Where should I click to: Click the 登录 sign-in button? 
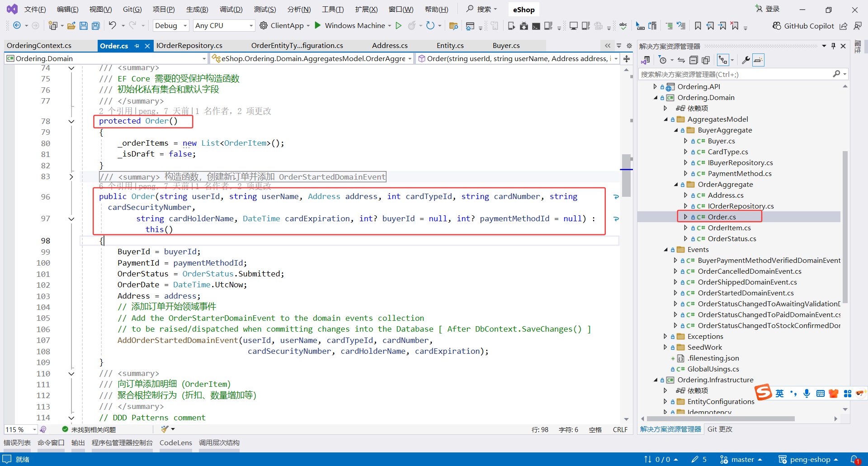767,9
